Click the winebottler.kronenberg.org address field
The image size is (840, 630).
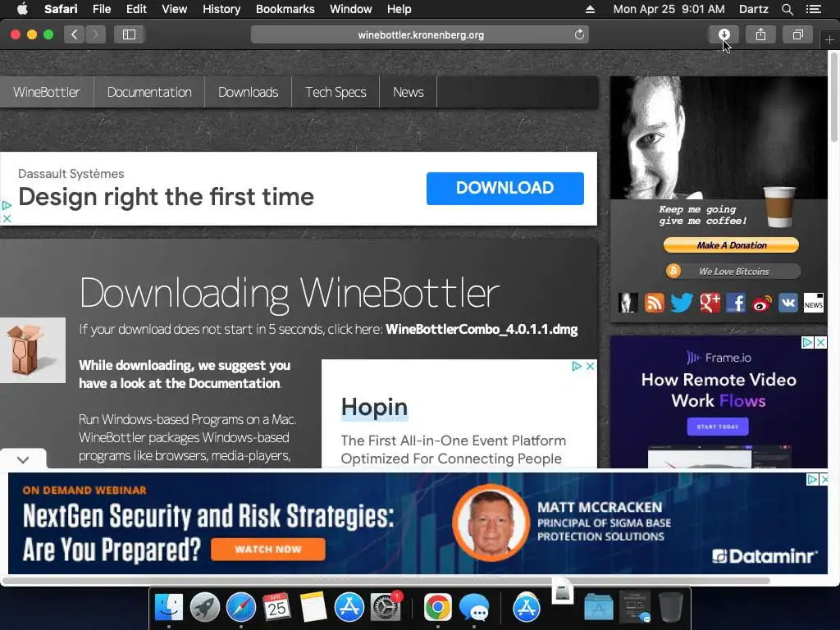tap(420, 34)
